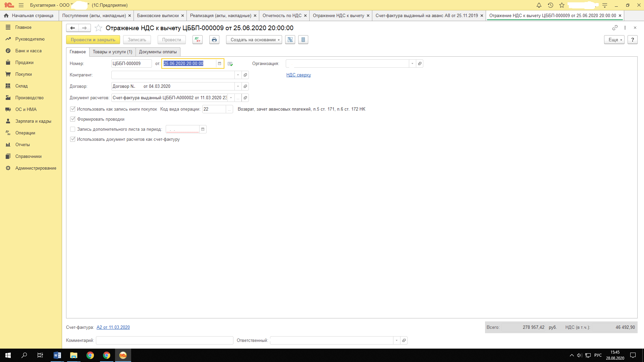644x362 pixels.
Task: Open calendar picker in date field
Action: tap(220, 63)
